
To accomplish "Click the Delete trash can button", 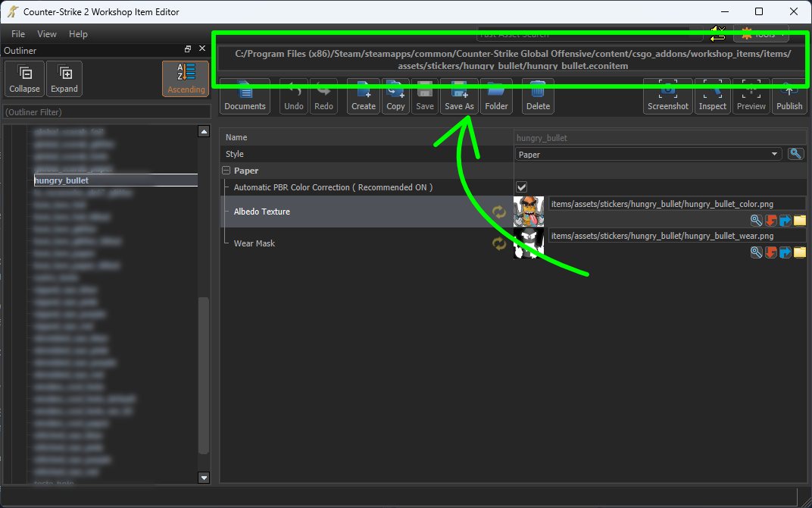I will click(538, 96).
